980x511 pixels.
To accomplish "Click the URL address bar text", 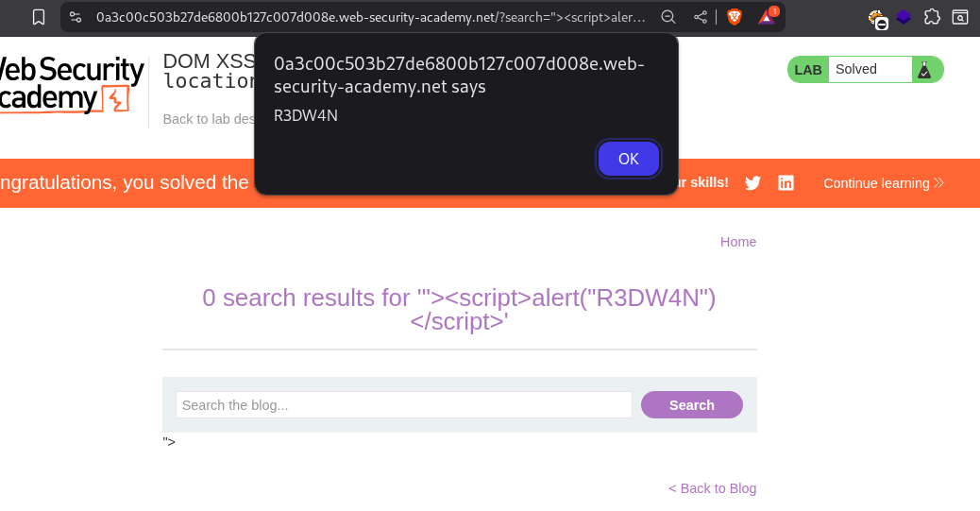I will (x=368, y=17).
